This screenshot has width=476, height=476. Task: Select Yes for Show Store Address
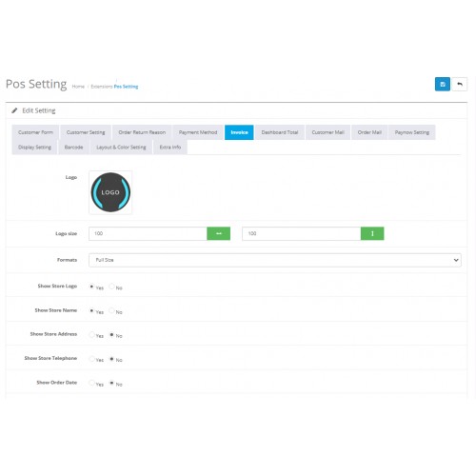tap(91, 334)
